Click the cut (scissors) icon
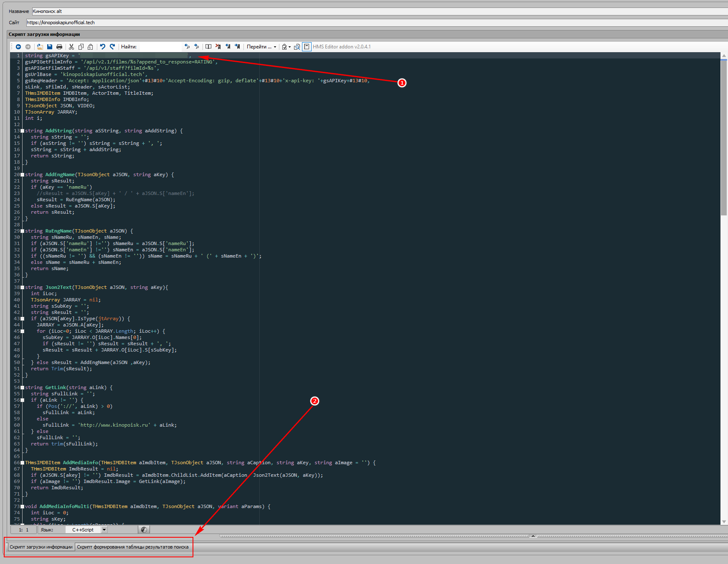728x564 pixels. coord(71,47)
